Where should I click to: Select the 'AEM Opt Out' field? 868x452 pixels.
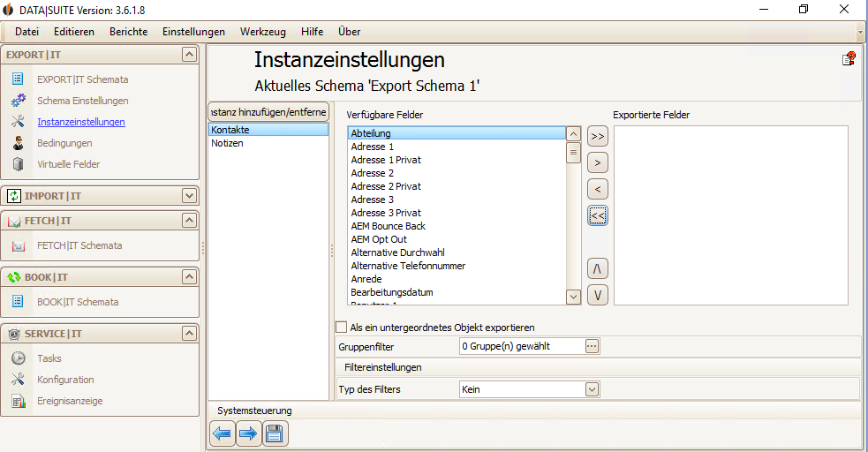pos(457,239)
